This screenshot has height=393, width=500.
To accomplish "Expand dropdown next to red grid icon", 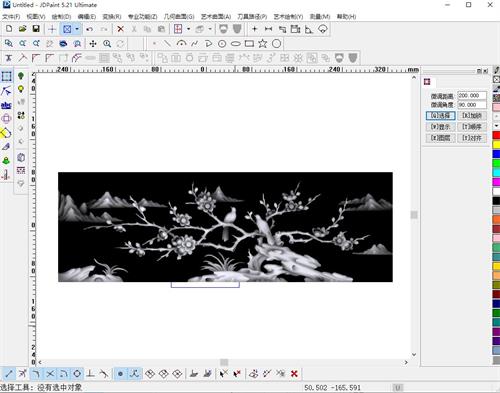I will click(x=188, y=29).
